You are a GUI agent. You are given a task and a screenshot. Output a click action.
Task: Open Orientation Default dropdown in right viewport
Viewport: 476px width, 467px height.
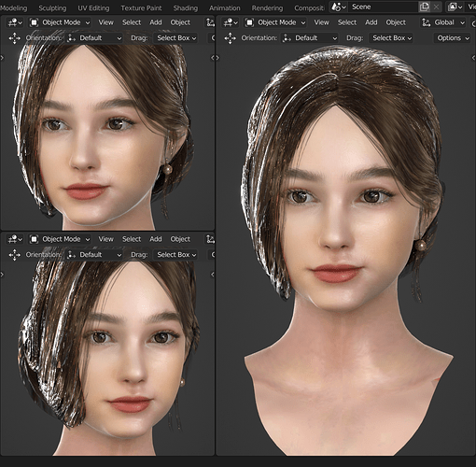coord(310,38)
